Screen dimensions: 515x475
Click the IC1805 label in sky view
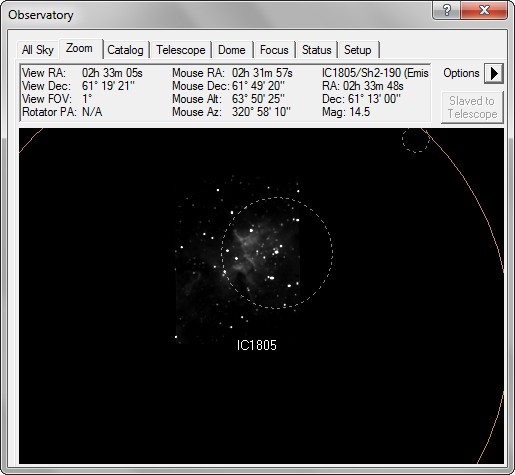click(257, 345)
